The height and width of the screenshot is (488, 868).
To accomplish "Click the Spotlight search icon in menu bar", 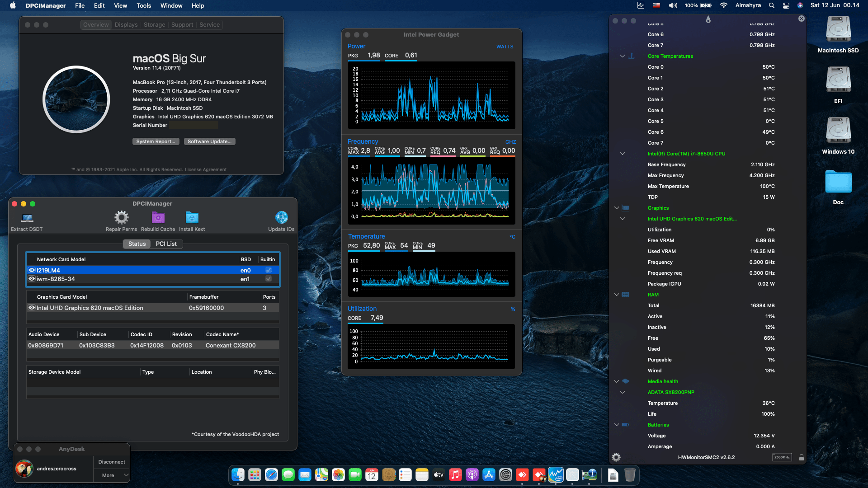I will 772,5.
